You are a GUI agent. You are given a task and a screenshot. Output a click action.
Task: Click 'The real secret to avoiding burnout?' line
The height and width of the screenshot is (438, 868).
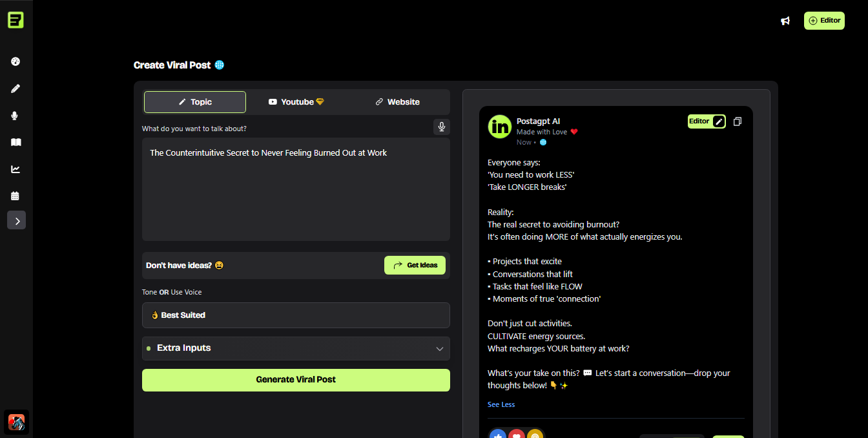coord(553,225)
